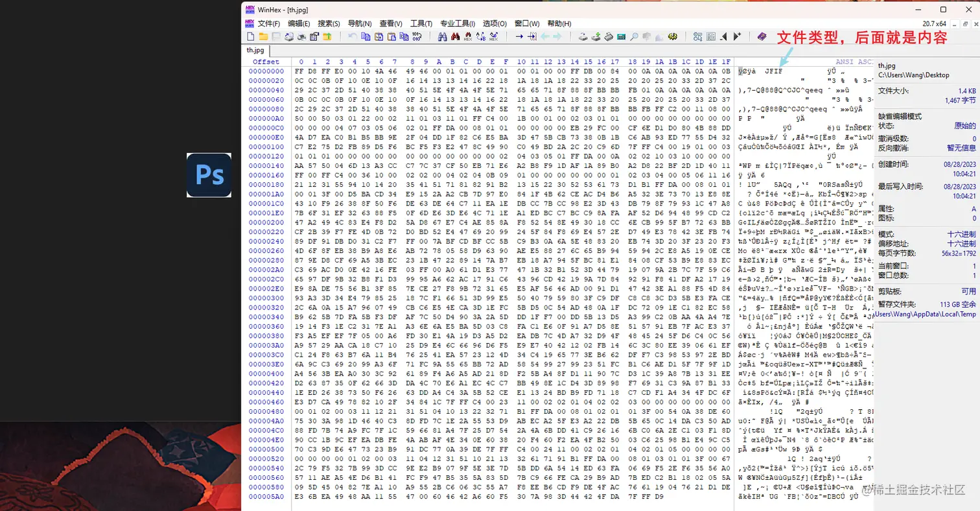Click the JFIF text in ASCII column
The image size is (980, 511).
point(773,71)
